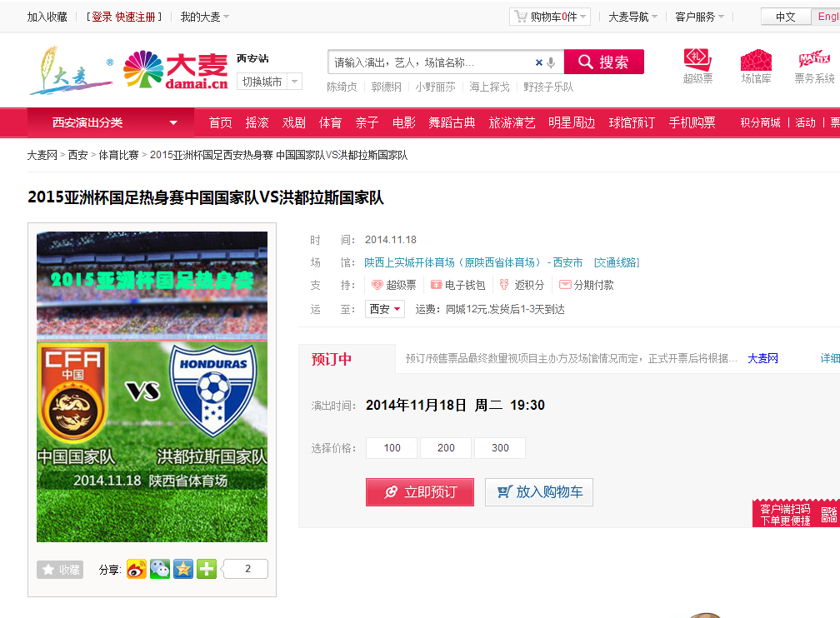The height and width of the screenshot is (618, 840).
Task: Switch language to 中文
Action: point(786,17)
